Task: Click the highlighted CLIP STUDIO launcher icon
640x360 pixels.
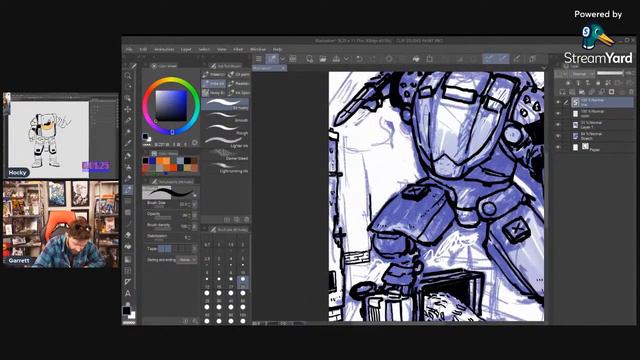Action: pyautogui.click(x=272, y=59)
